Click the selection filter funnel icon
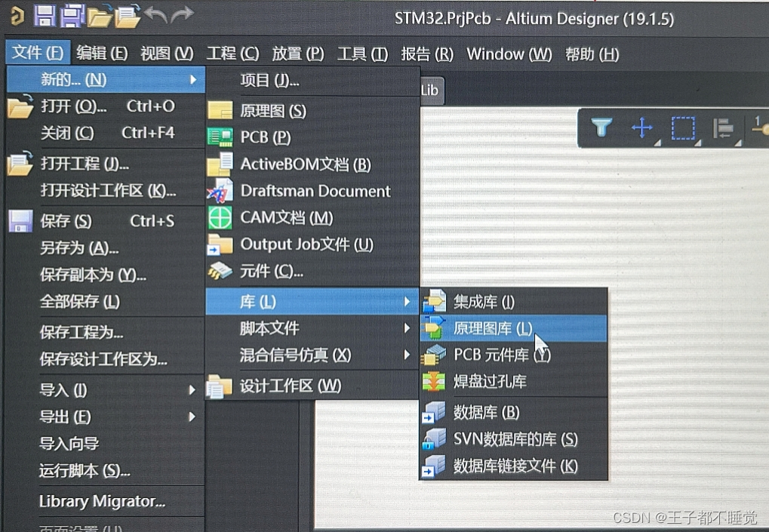The width and height of the screenshot is (769, 532). click(601, 128)
